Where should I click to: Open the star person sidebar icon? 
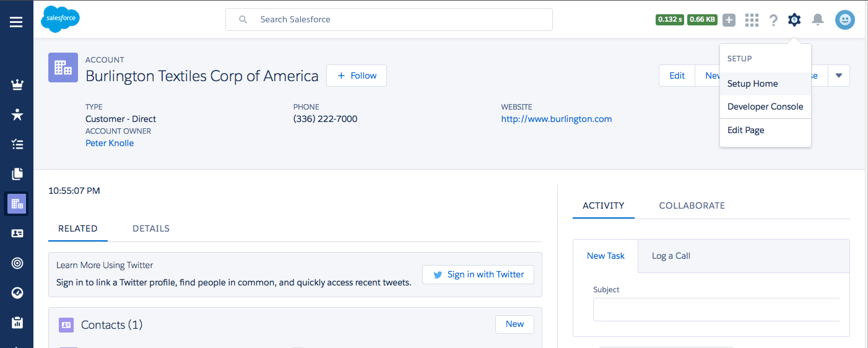(x=17, y=115)
